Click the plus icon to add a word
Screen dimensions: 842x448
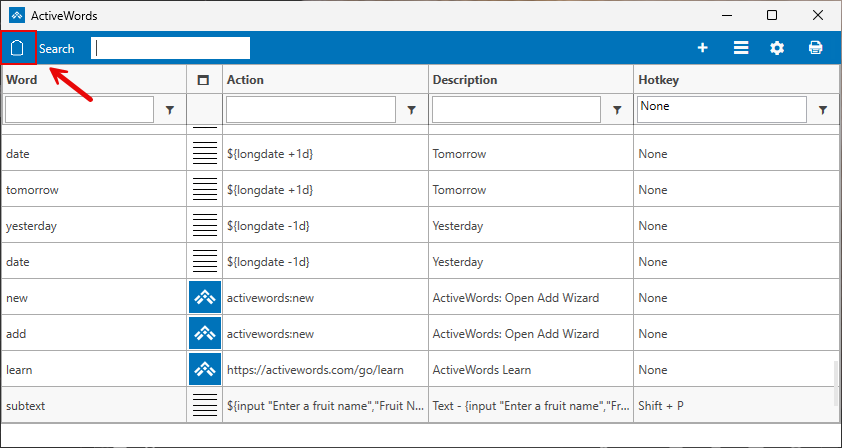703,48
